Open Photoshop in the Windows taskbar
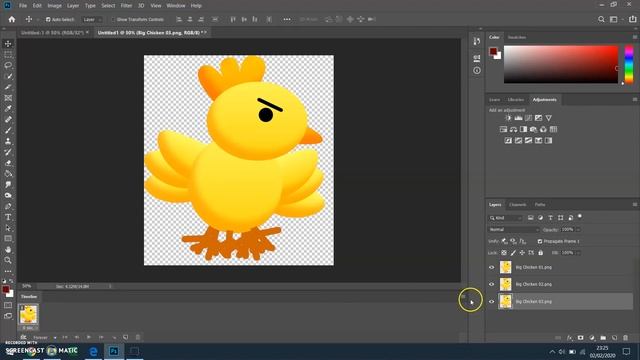640x360 pixels. click(114, 351)
